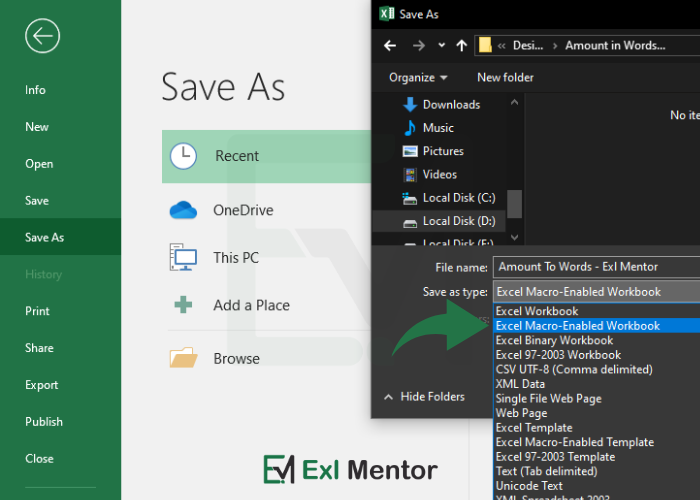Open the Print backstage page
The height and width of the screenshot is (500, 700).
37,311
